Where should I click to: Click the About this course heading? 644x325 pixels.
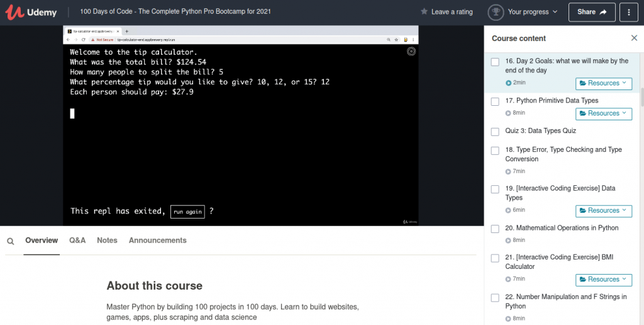pos(155,286)
